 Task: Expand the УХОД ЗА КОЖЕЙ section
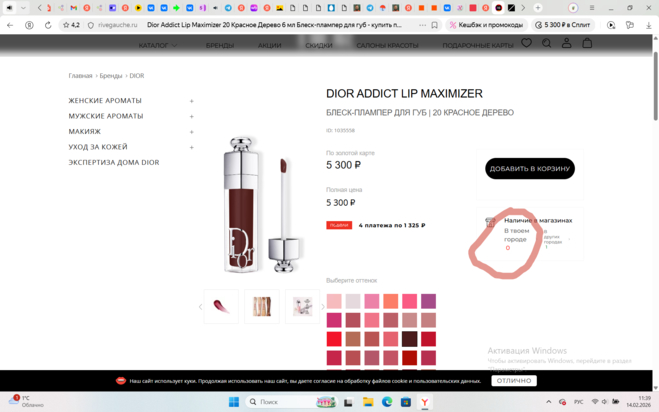pyautogui.click(x=191, y=147)
